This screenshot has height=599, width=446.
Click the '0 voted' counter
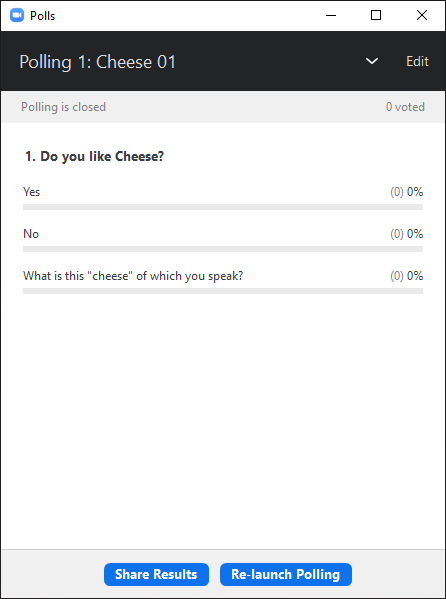[x=405, y=107]
